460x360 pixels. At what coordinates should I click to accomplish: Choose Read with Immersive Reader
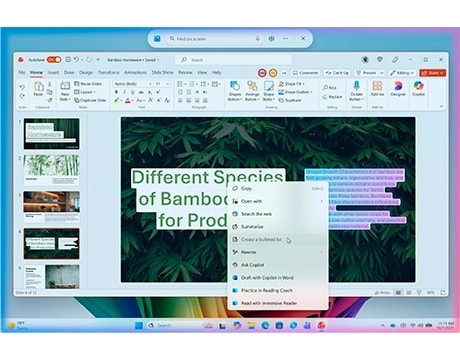[x=278, y=303]
